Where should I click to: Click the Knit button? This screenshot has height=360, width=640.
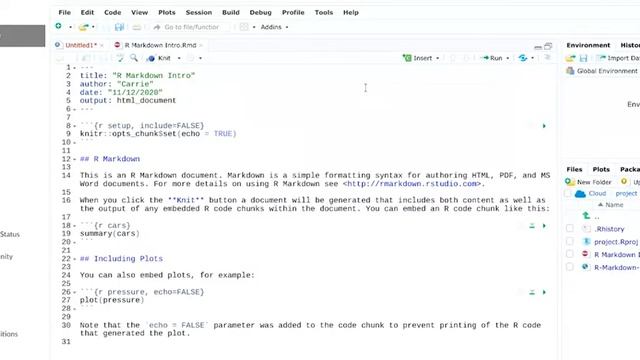click(159, 58)
